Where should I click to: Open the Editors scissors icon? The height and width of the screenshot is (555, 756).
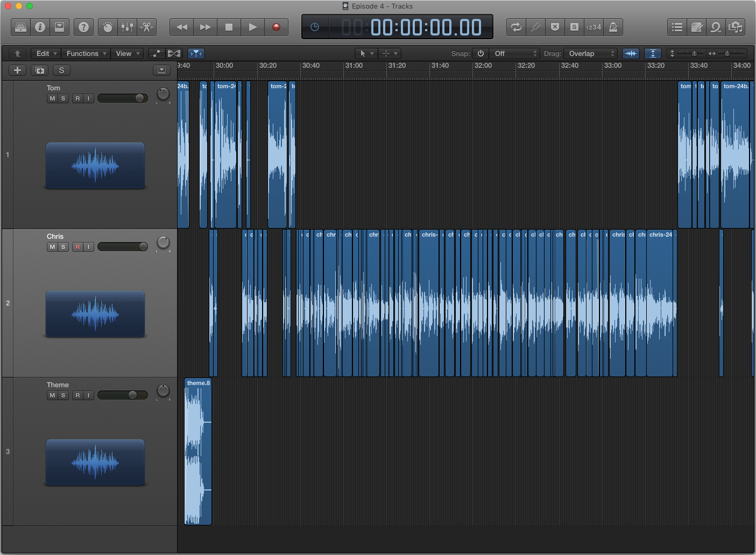146,27
